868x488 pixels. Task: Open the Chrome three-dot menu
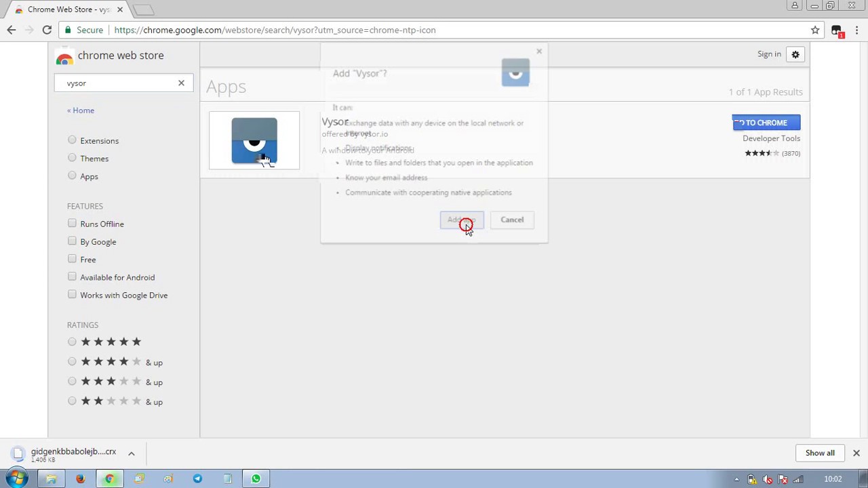coord(856,30)
